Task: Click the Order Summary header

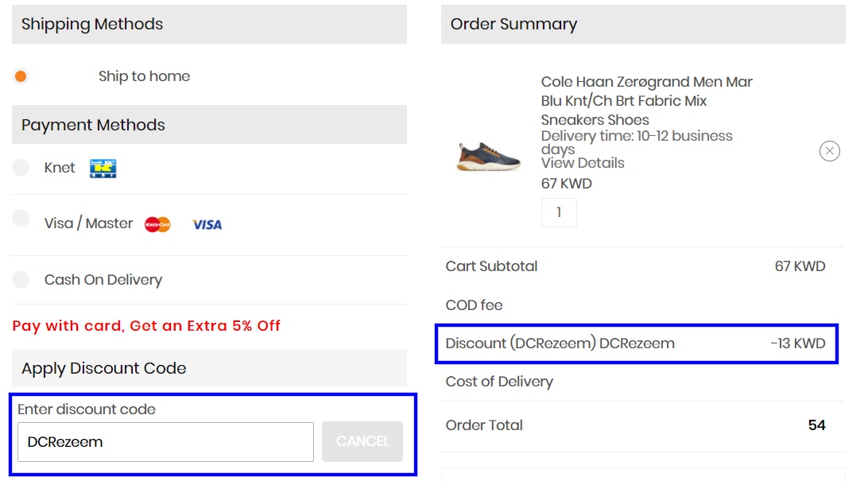Action: tap(513, 24)
